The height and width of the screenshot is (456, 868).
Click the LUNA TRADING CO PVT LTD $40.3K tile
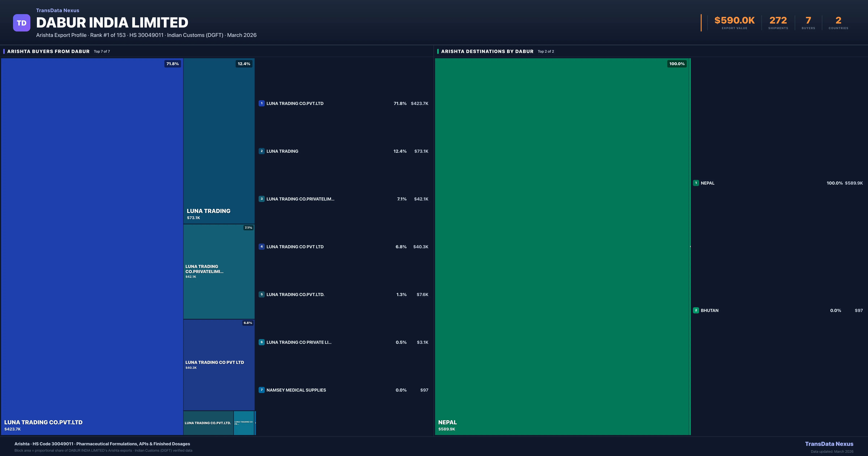(219, 365)
